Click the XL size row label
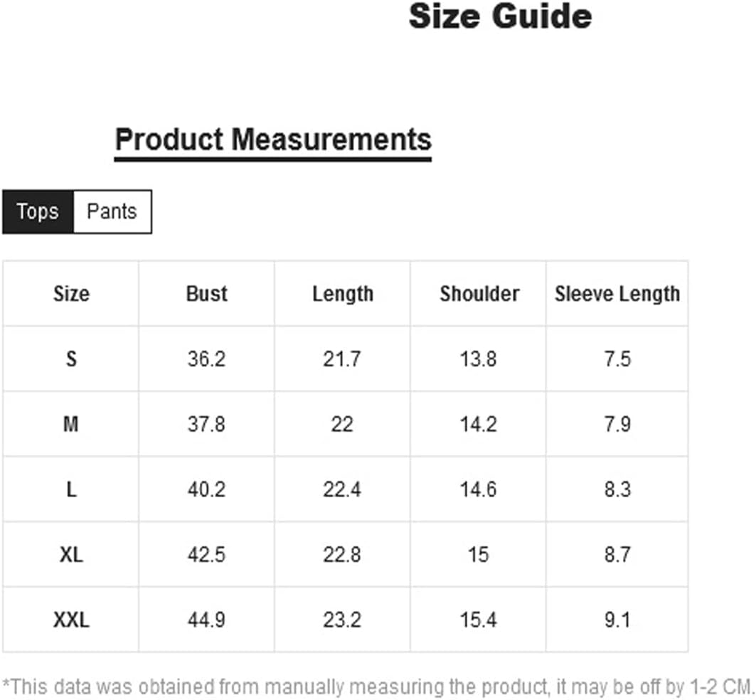 click(x=71, y=555)
